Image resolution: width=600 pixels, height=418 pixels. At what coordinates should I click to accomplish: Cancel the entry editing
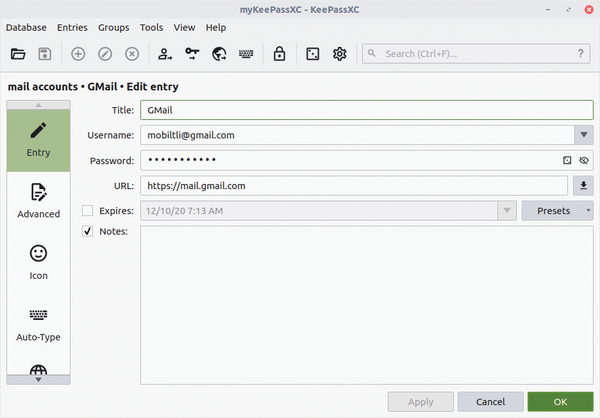click(x=491, y=402)
